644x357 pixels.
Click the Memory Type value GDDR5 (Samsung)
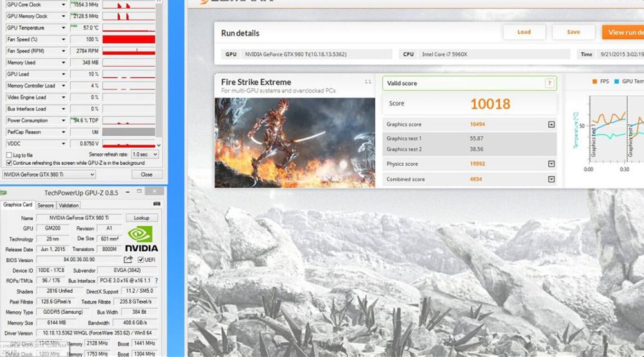pyautogui.click(x=63, y=313)
